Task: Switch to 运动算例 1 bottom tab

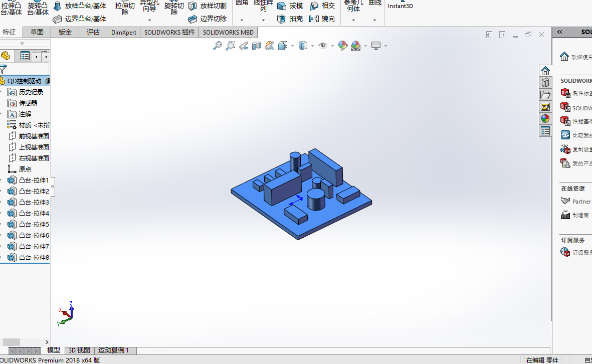Action: [114, 350]
